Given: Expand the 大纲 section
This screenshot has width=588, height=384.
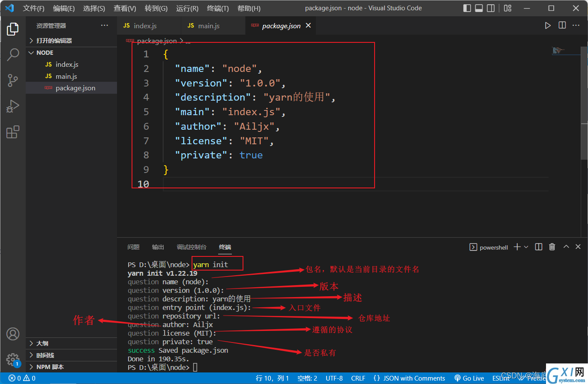Looking at the screenshot, I should (72, 343).
